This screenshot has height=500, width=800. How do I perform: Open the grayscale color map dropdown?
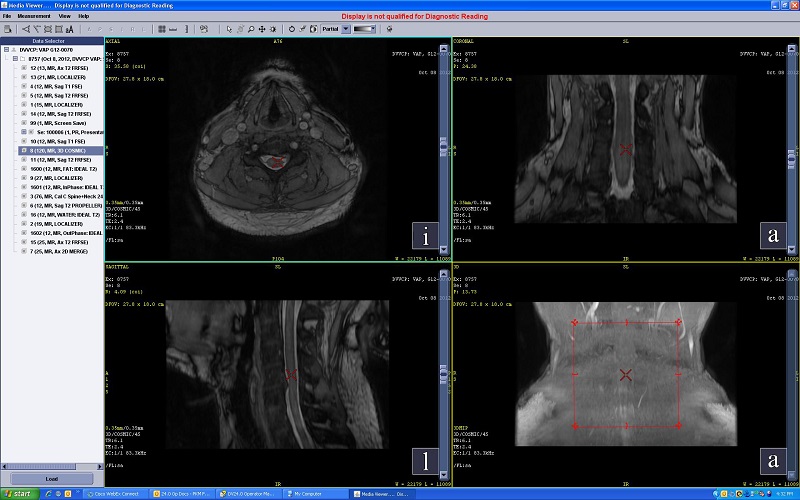tap(365, 29)
